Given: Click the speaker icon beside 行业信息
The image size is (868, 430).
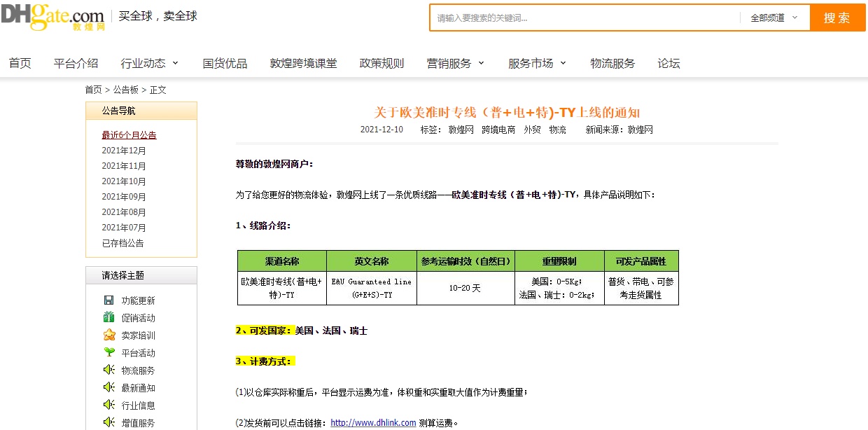Looking at the screenshot, I should 108,405.
